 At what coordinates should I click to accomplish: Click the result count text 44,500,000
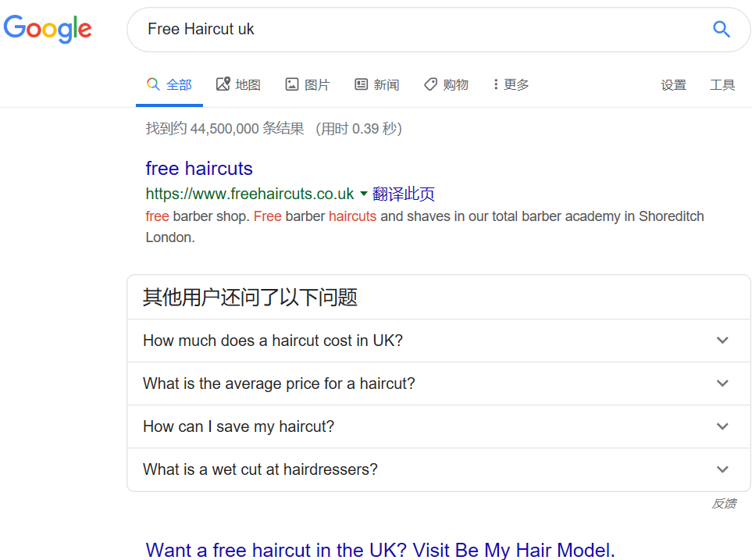tap(224, 129)
